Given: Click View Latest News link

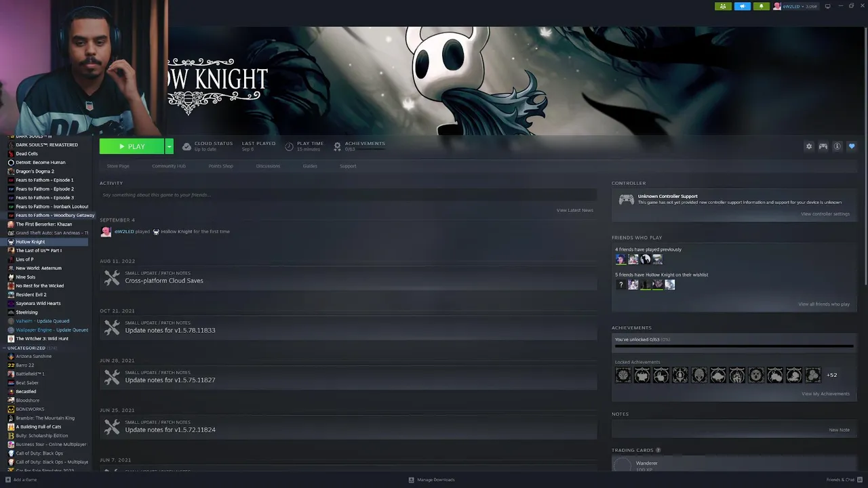Looking at the screenshot, I should tap(575, 210).
